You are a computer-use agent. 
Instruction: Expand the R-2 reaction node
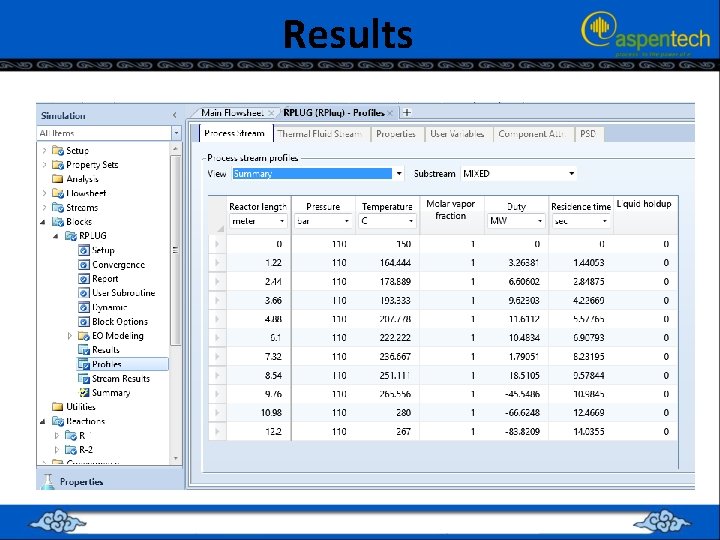coord(56,449)
